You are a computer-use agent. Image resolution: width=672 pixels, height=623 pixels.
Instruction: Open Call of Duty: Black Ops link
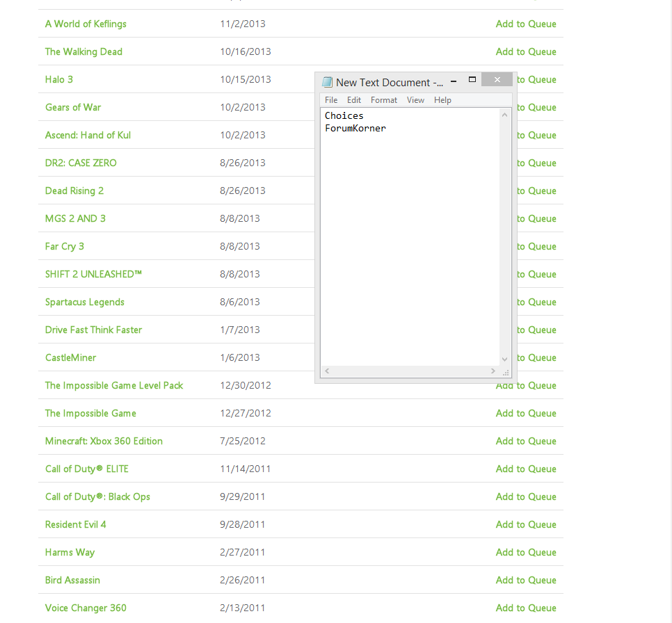97,497
